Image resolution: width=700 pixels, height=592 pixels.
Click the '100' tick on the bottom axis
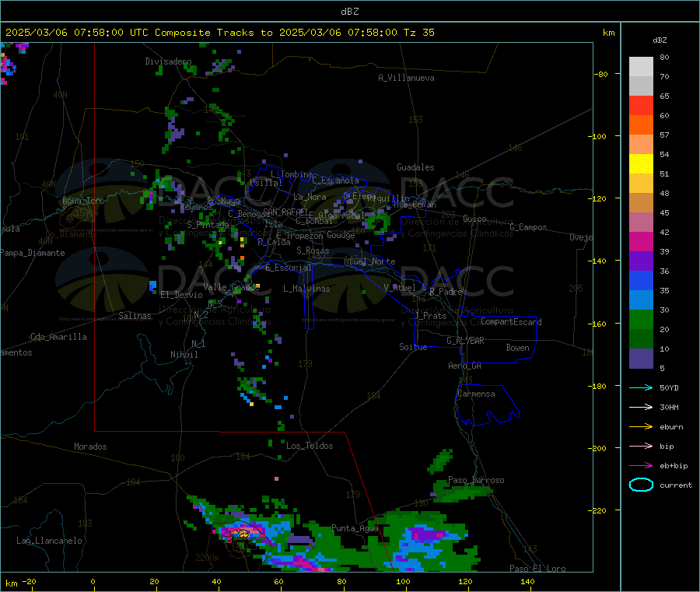tap(403, 581)
